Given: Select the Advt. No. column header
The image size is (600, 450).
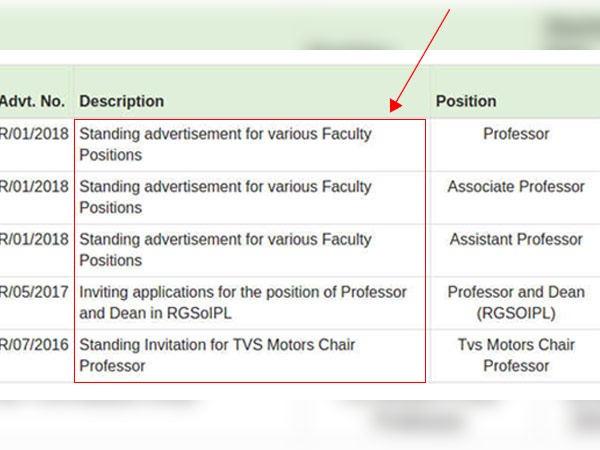Looking at the screenshot, I should pos(33,101).
